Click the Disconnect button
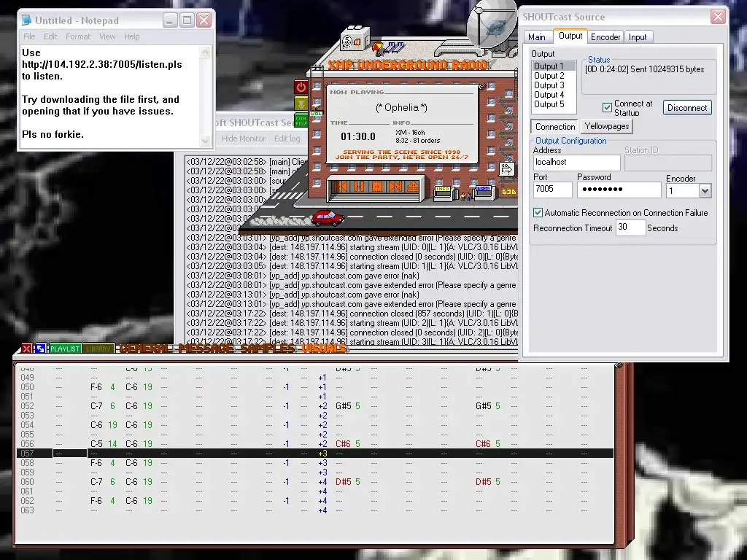The height and width of the screenshot is (560, 747). 687,108
